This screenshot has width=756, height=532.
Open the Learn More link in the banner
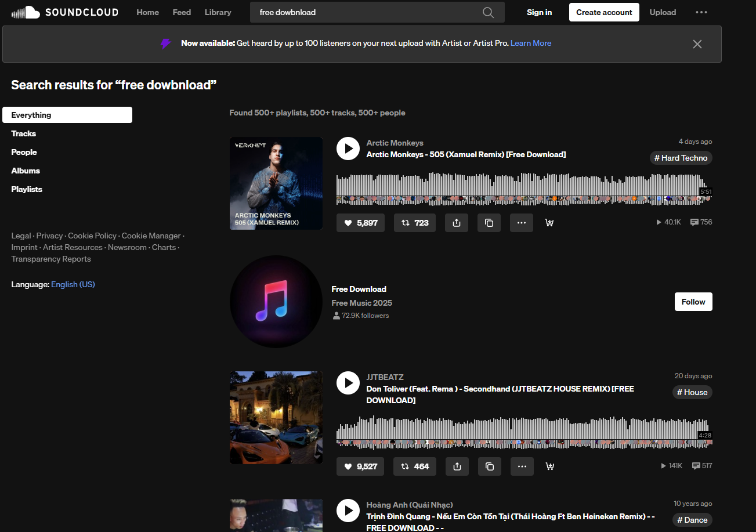point(531,43)
